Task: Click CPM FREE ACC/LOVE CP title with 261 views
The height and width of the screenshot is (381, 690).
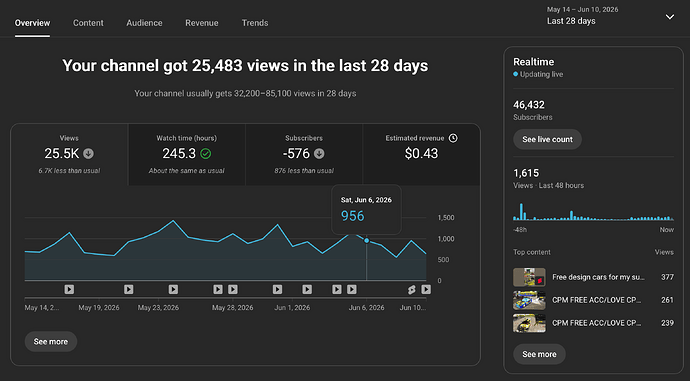Action: [596, 300]
